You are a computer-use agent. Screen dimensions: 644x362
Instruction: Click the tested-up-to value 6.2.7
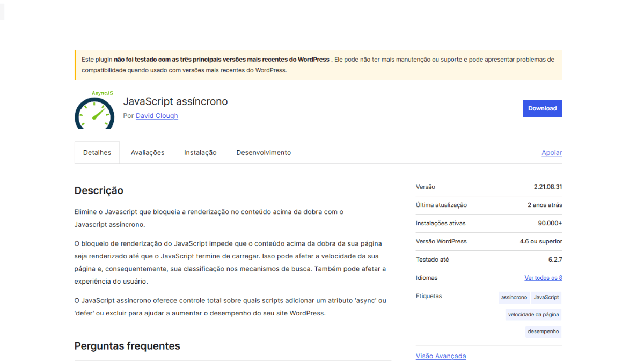[555, 260]
